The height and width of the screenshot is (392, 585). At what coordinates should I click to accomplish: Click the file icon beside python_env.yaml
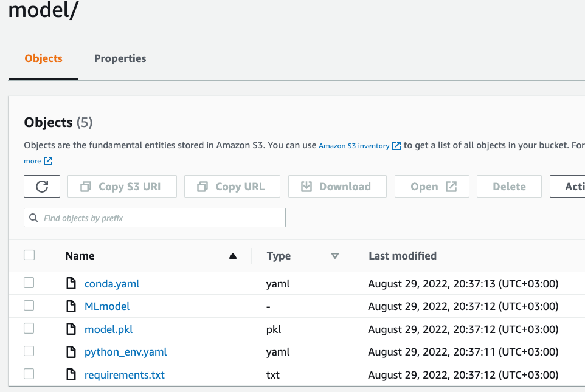pos(71,352)
